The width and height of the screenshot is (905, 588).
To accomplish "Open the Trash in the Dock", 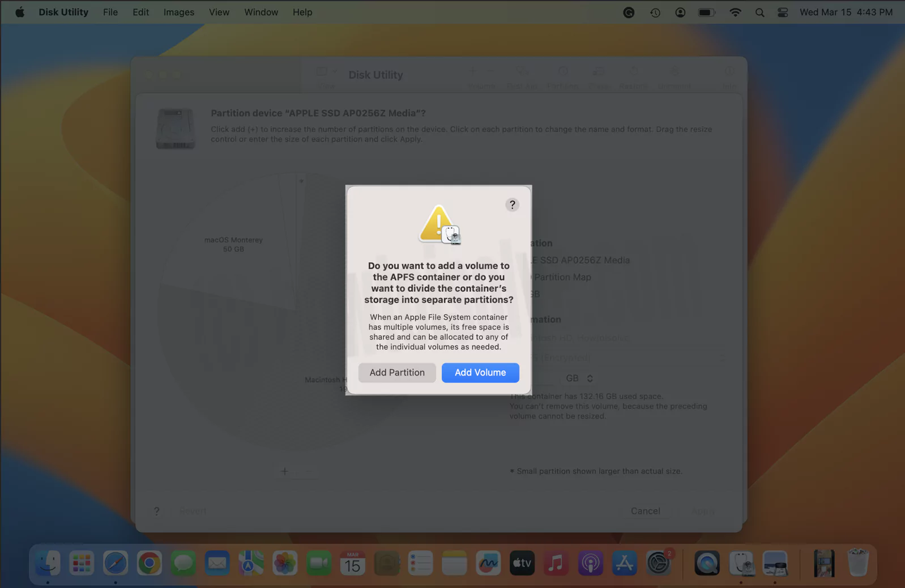I will coord(858,564).
